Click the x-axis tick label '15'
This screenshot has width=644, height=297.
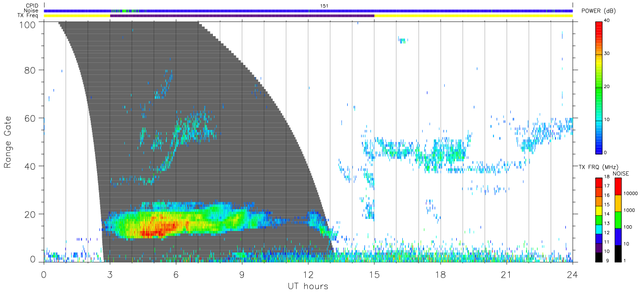[x=374, y=274]
